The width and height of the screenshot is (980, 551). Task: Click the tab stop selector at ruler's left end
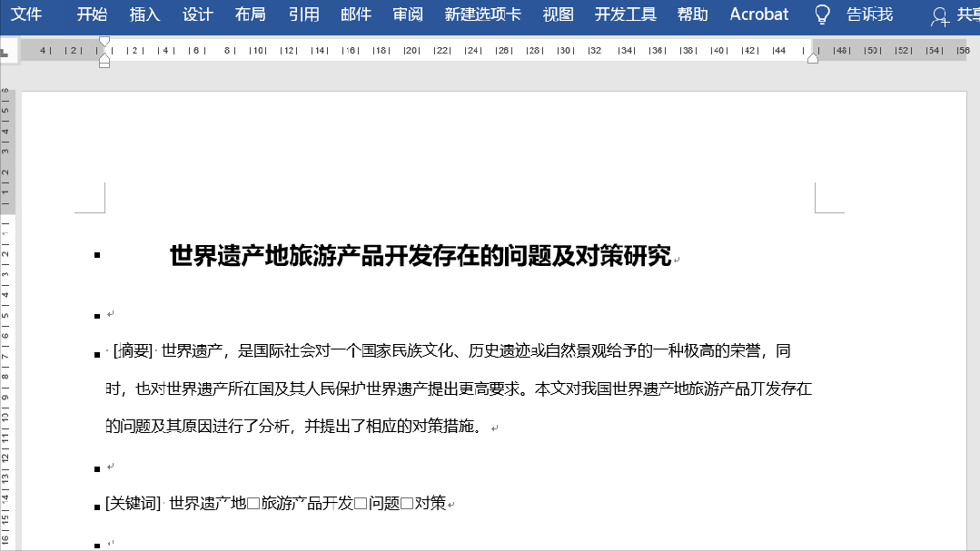click(9, 50)
